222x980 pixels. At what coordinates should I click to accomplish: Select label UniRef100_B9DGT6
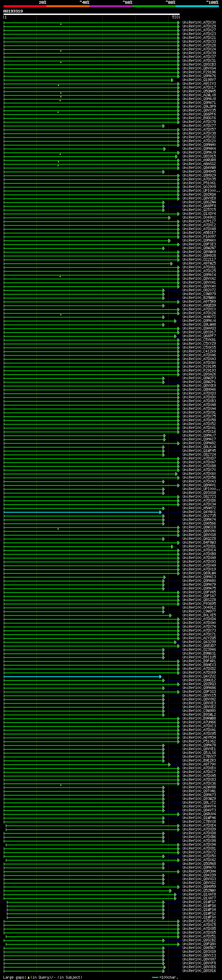(x=199, y=118)
